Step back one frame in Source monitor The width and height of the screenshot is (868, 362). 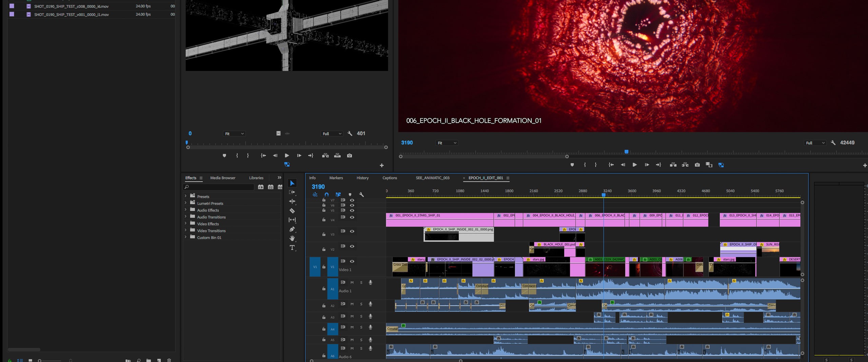point(275,155)
